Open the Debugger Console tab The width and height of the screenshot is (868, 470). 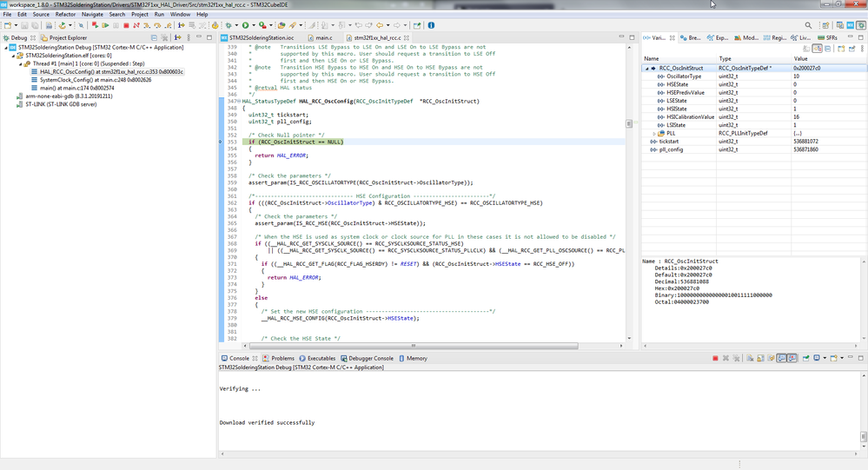(367, 358)
